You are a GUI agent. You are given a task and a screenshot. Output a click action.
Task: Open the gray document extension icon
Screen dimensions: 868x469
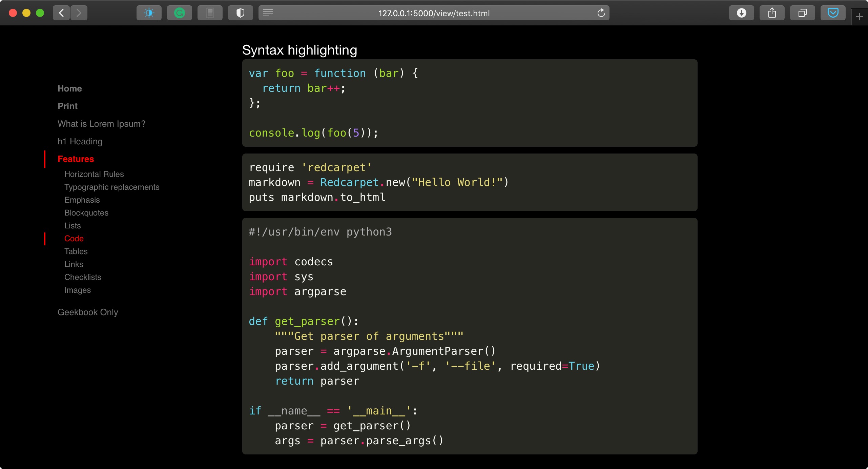(210, 13)
